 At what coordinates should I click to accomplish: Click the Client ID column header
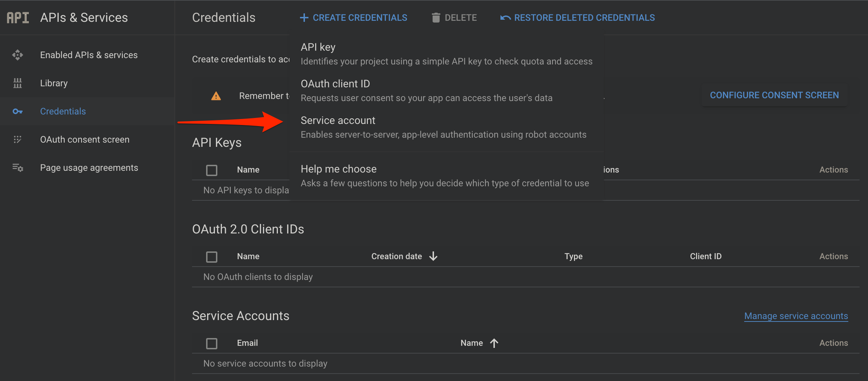pos(706,256)
